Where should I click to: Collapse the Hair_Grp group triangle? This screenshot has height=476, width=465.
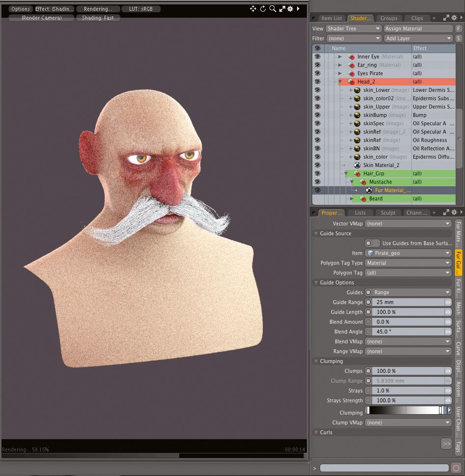pos(346,173)
